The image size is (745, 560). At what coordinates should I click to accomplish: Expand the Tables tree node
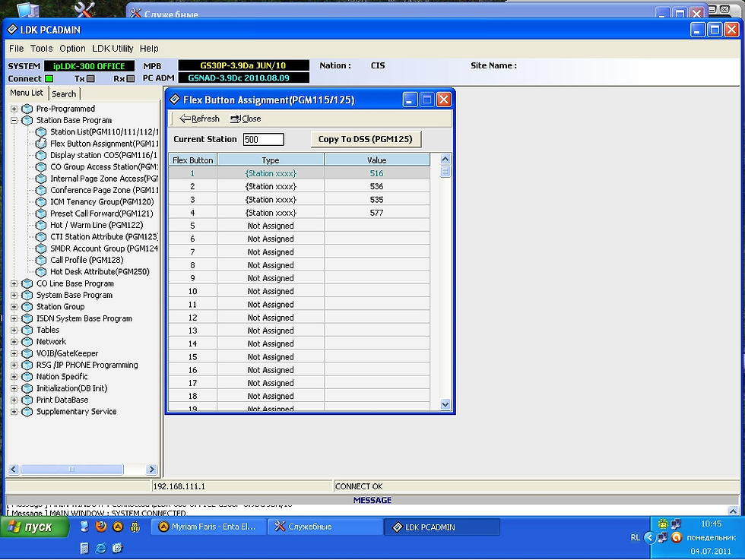coord(14,330)
